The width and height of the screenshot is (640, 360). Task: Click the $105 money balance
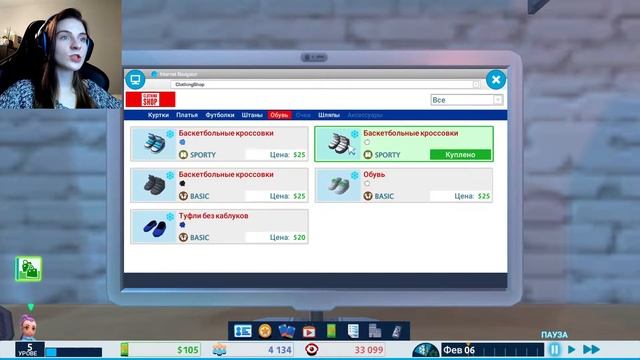click(x=188, y=350)
